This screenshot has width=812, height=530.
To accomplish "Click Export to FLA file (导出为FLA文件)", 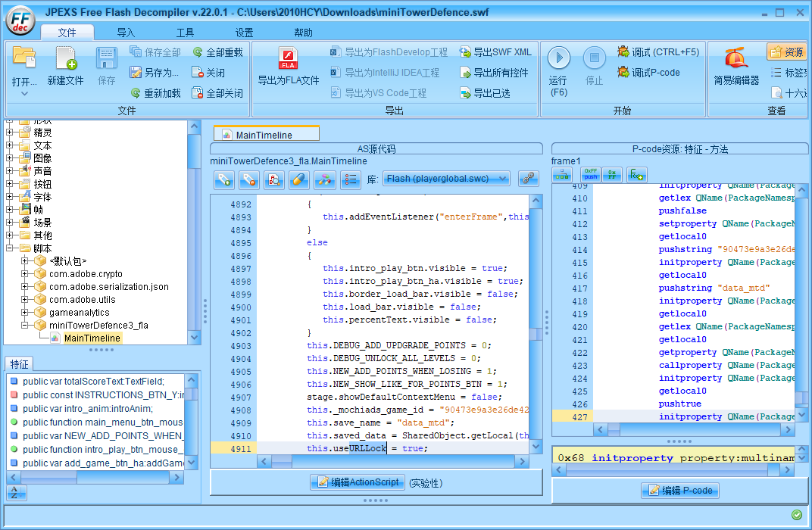I will point(289,59).
